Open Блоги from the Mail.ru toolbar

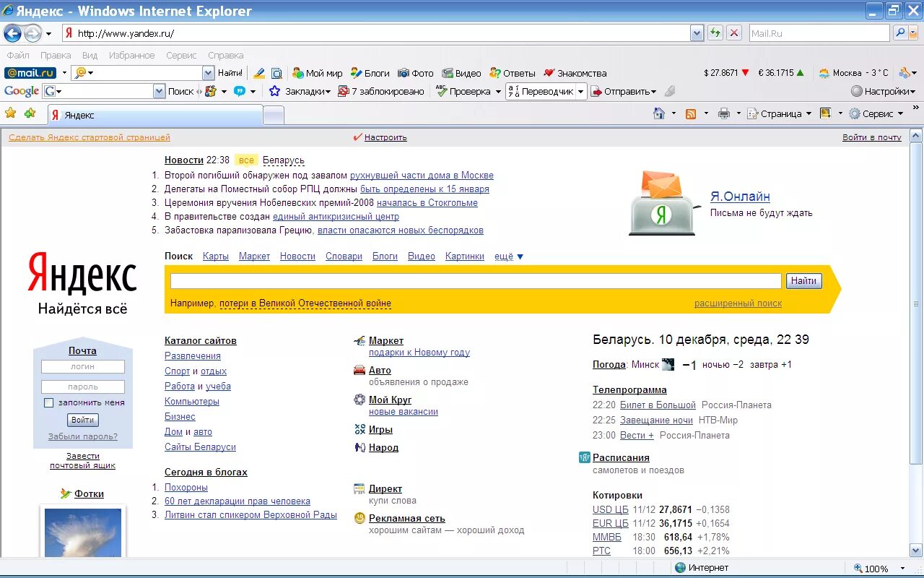pyautogui.click(x=370, y=73)
